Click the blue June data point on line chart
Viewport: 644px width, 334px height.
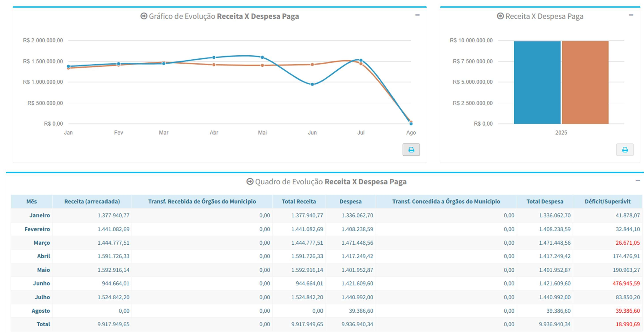coord(312,84)
